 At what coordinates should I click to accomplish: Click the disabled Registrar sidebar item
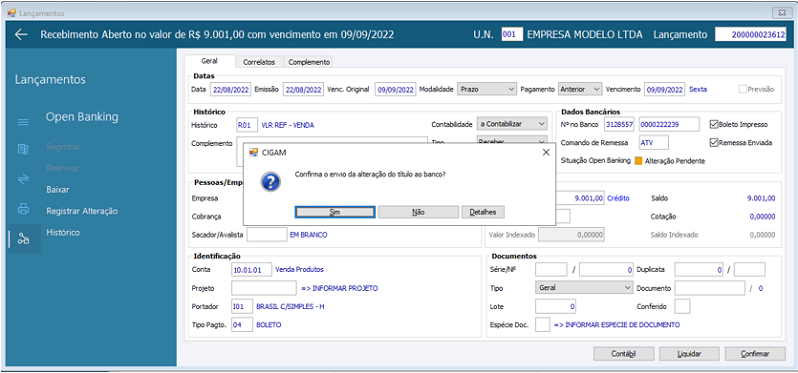[63, 147]
